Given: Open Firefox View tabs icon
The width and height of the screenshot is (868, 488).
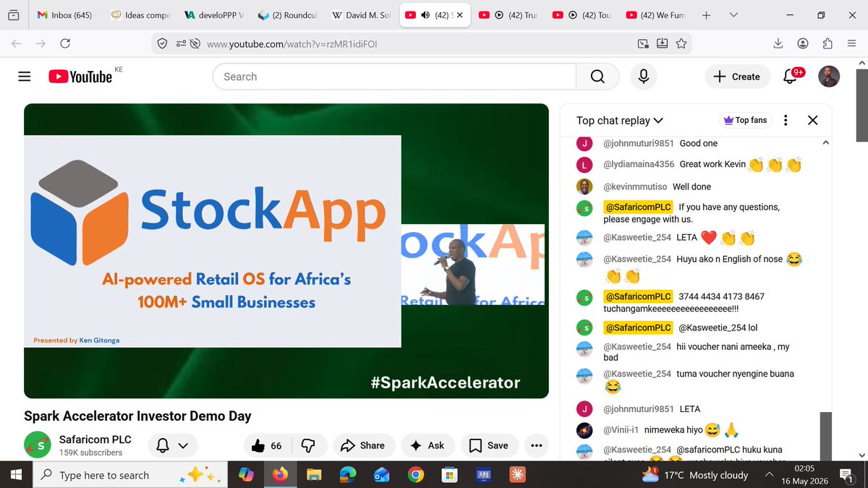Looking at the screenshot, I should coord(14,15).
